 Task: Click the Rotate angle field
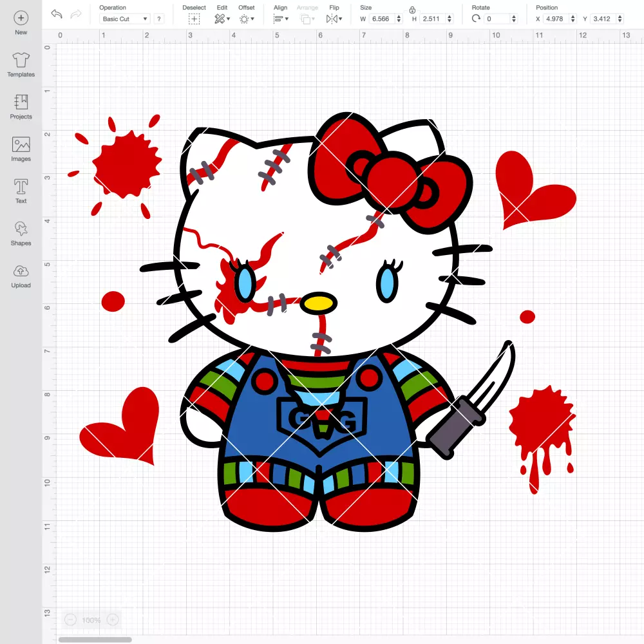coord(497,19)
